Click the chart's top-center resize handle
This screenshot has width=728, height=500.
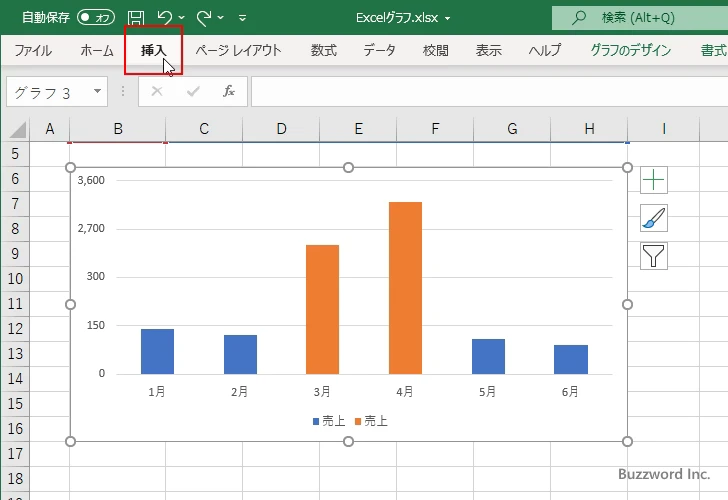click(x=348, y=167)
